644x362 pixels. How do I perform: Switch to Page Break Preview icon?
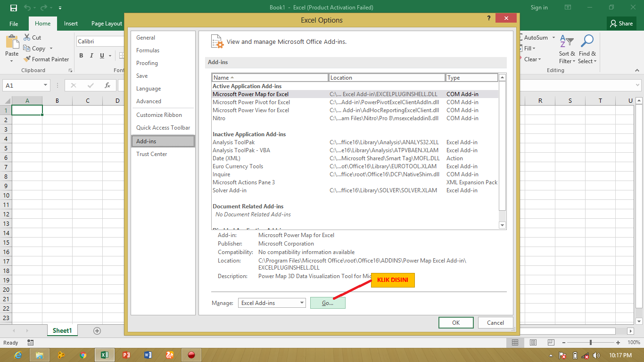click(x=550, y=343)
